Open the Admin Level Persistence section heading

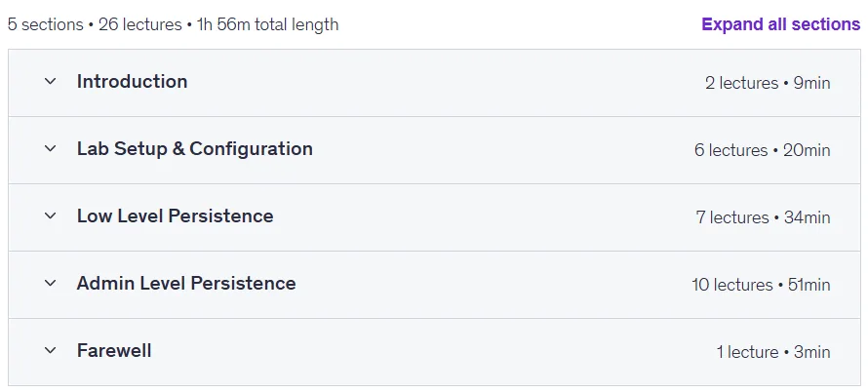[x=186, y=283]
